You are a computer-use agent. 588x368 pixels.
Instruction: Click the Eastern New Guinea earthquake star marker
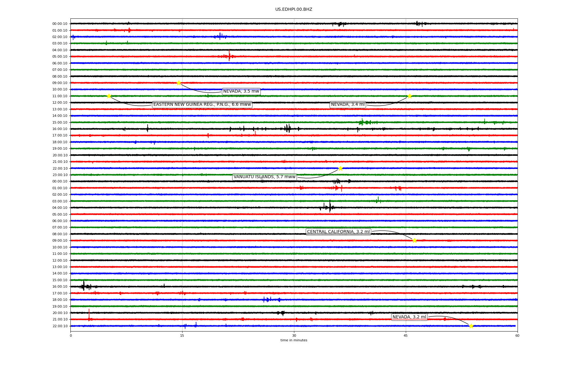click(x=109, y=96)
